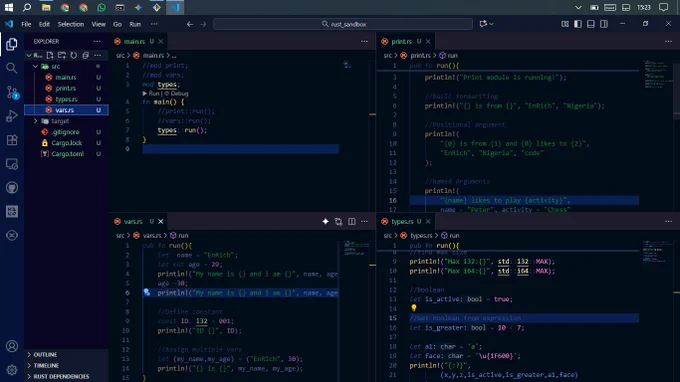Open the Search view in activity bar
Screen dimensions: 680x382
tap(12, 68)
